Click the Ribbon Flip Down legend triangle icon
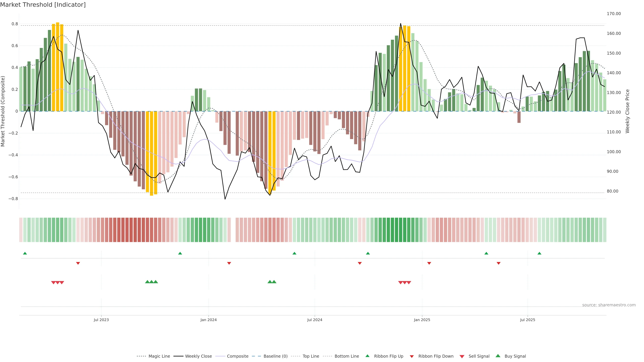Image resolution: width=644 pixels, height=362 pixels. 412,356
